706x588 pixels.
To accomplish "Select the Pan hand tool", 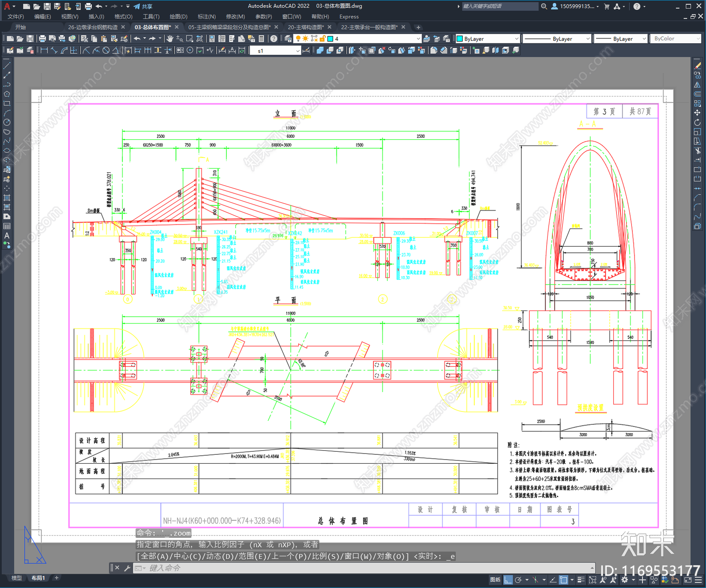I will click(x=170, y=39).
